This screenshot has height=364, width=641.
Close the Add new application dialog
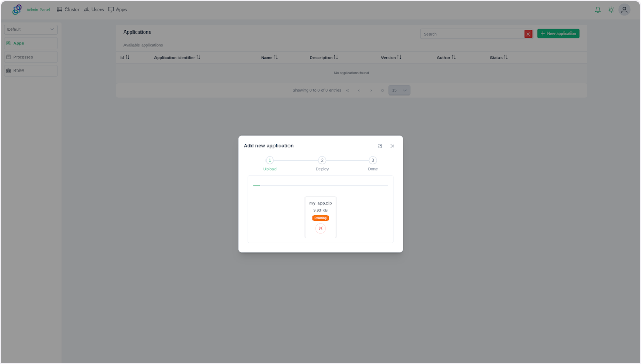tap(392, 146)
